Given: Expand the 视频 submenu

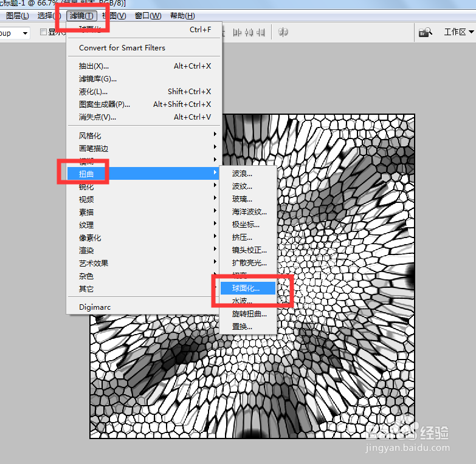Looking at the screenshot, I should coord(144,200).
